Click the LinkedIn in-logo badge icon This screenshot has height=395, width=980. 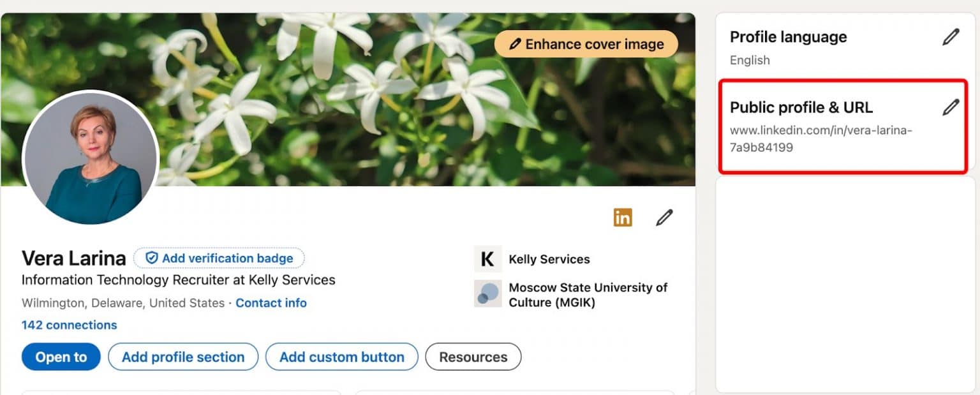point(622,218)
